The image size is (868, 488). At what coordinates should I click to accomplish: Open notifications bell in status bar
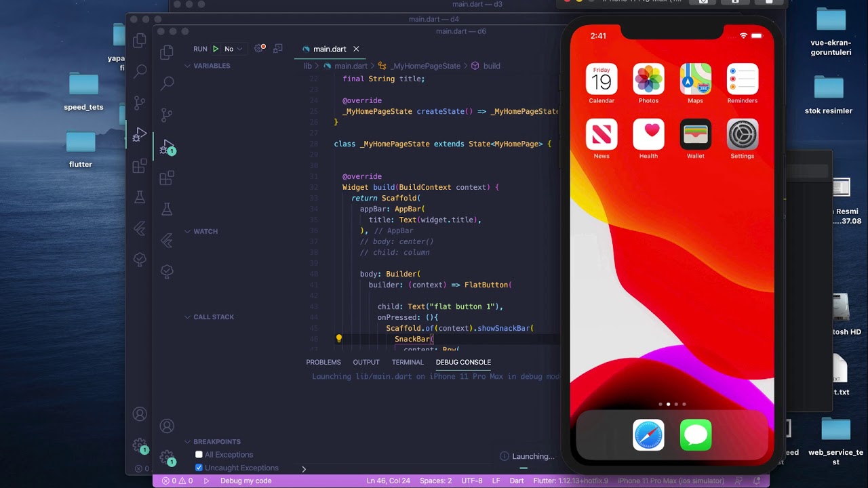(x=757, y=481)
